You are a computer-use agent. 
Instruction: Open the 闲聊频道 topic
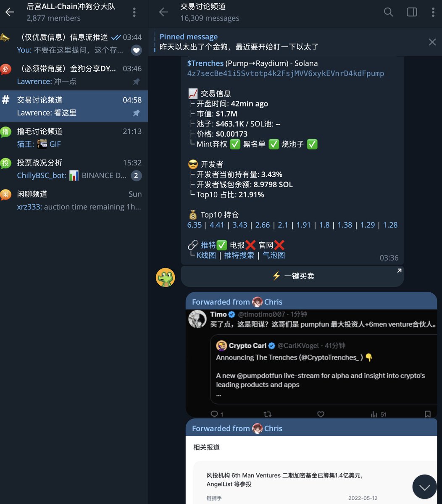[74, 200]
